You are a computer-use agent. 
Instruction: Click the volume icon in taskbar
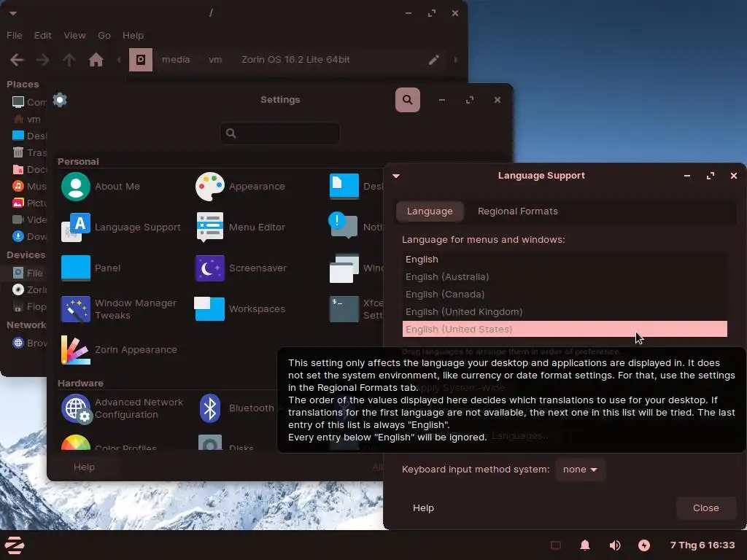pyautogui.click(x=614, y=545)
